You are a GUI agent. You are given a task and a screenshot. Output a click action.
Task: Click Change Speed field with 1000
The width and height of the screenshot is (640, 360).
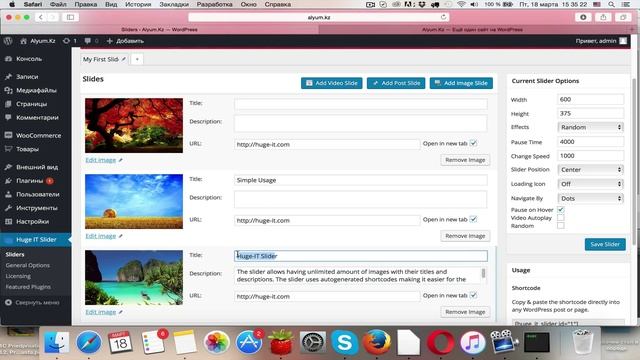[590, 156]
